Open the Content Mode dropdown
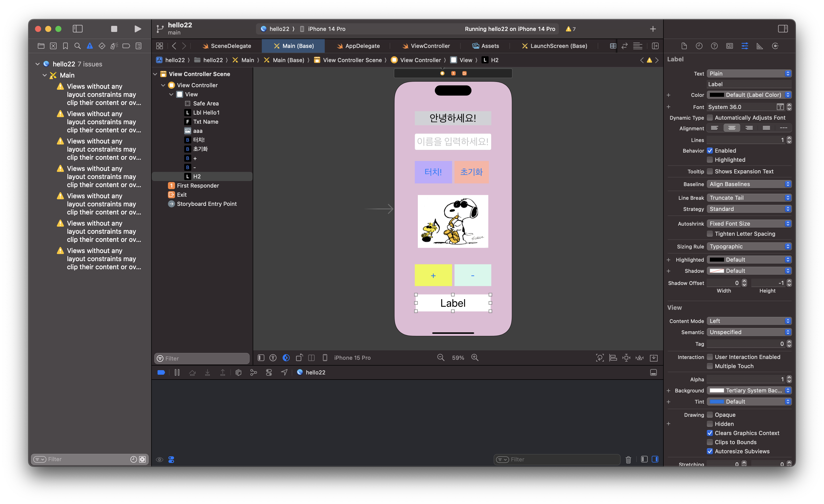Viewport: 824px width, 504px height. [x=749, y=321]
